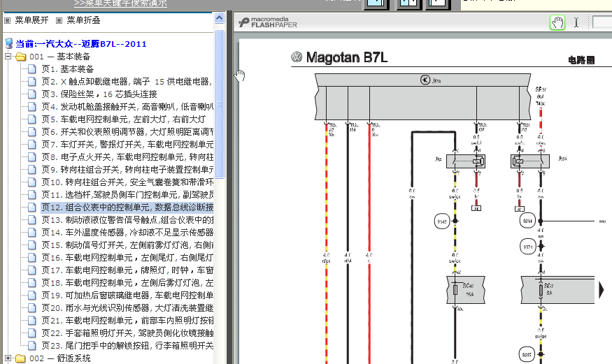Screen dimensions: 612x364
Task: Click the tree panel scrollbar up arrow
Action: (220, 18)
